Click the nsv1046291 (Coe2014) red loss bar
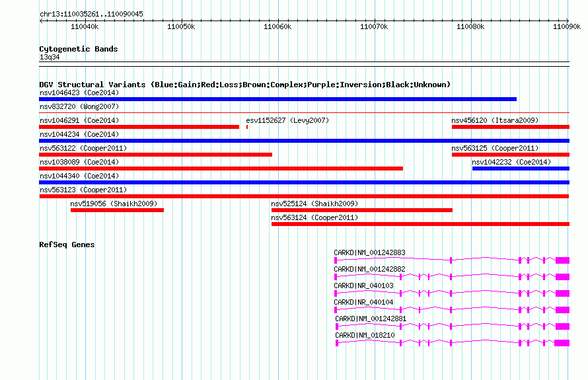Screen dimensions: 588x380 139,127
